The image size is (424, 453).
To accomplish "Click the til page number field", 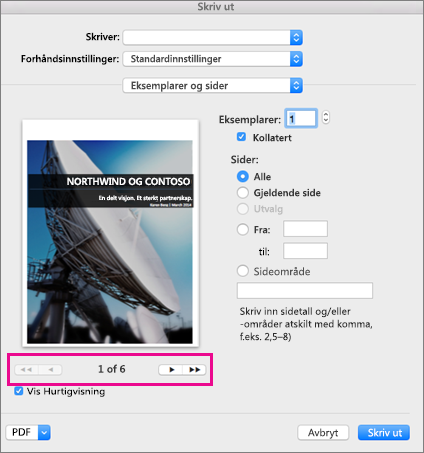I will [x=305, y=251].
